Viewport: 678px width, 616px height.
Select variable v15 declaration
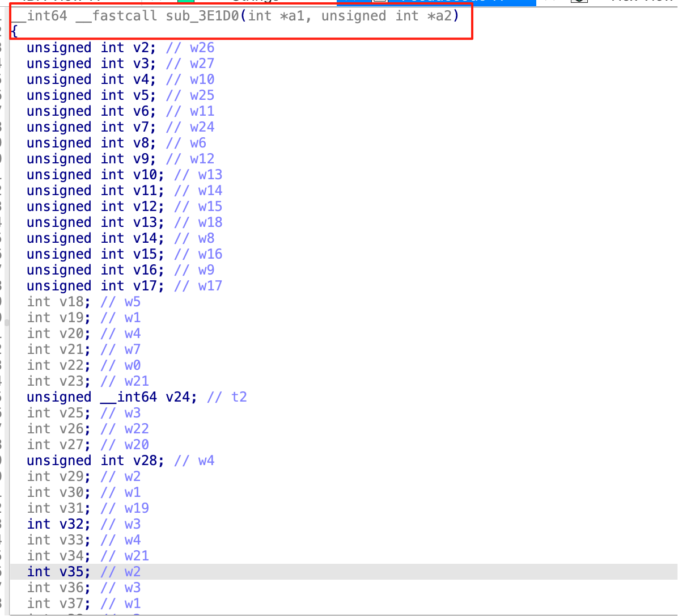point(95,254)
